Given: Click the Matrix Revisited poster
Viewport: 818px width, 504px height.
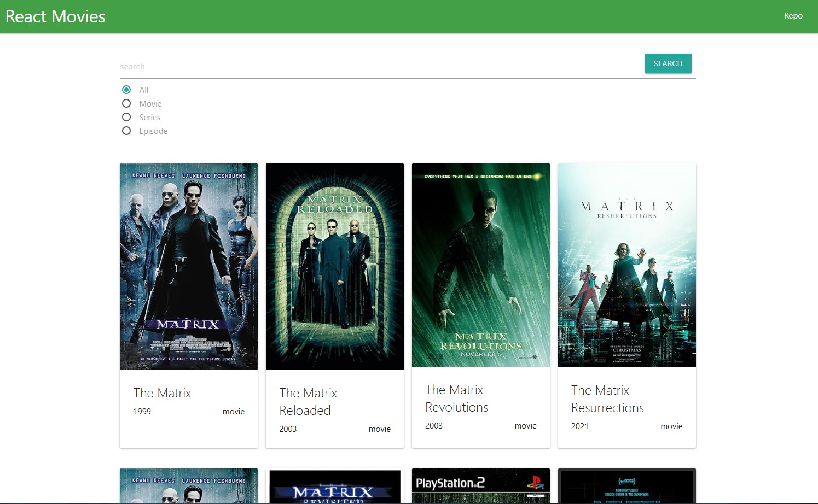Looking at the screenshot, I should click(335, 486).
